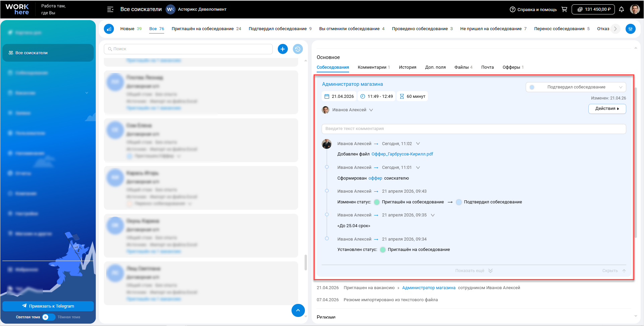The width and height of the screenshot is (644, 326).
Task: Select the Новые 39 tab
Action: (131, 29)
